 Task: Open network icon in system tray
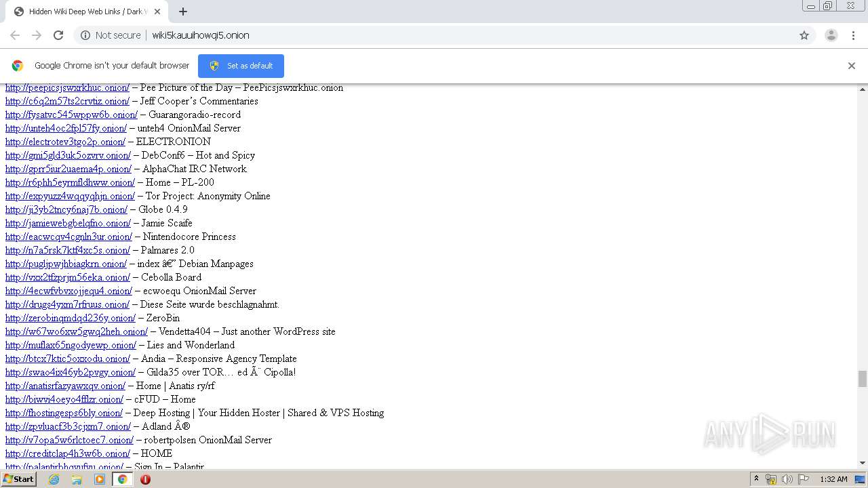tap(771, 479)
